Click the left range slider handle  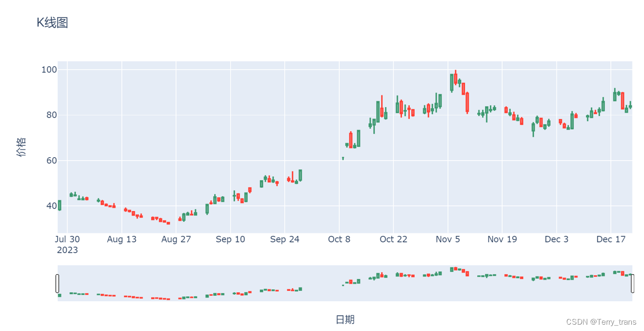(x=58, y=284)
